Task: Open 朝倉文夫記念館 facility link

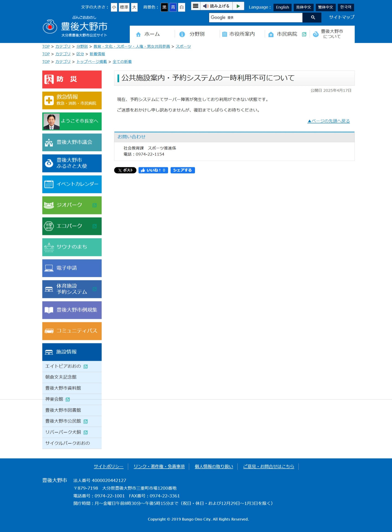Action: pos(72,378)
